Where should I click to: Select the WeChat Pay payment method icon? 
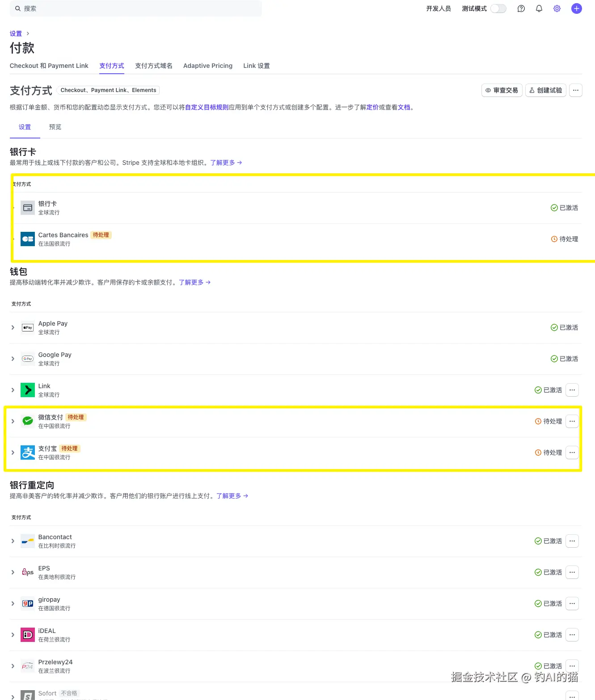27,421
